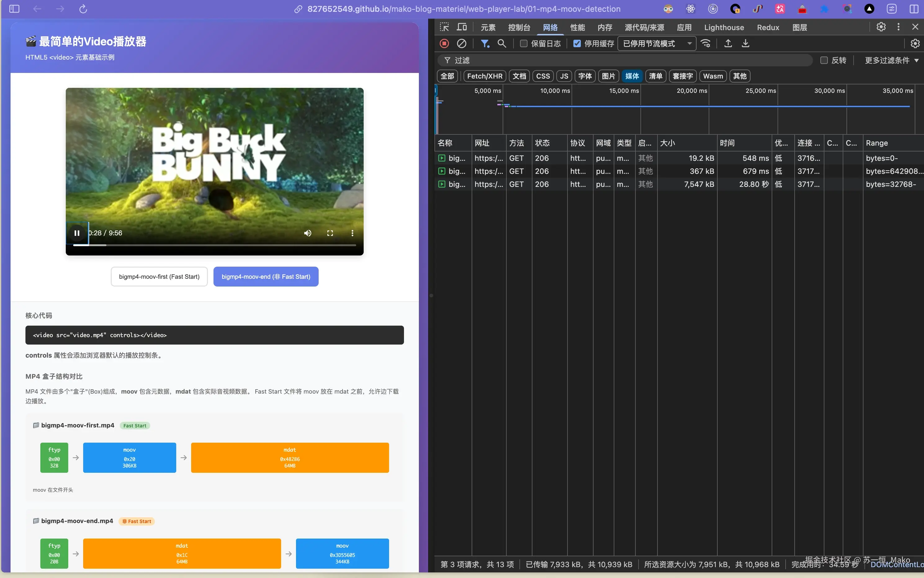Open network conditions wifi icon

point(706,43)
